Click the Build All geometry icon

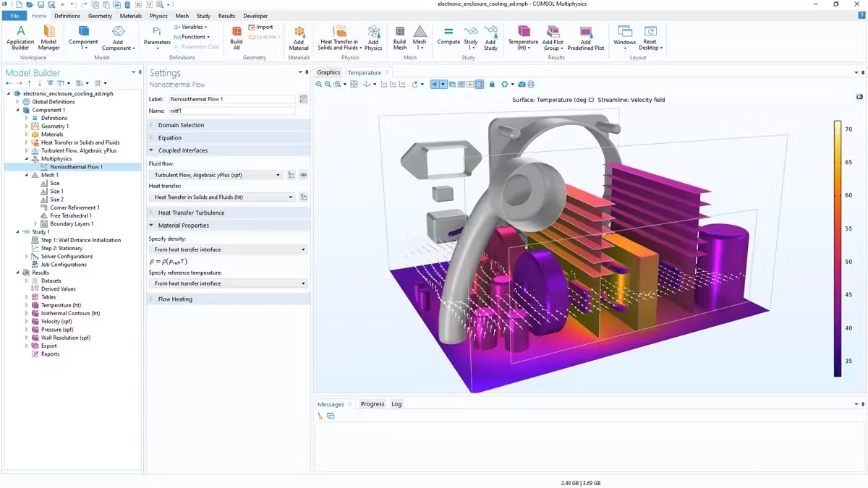(x=237, y=36)
